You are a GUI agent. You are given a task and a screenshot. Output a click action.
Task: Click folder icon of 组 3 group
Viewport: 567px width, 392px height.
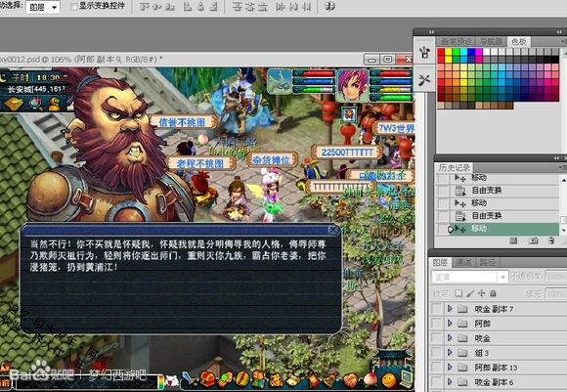coord(462,353)
